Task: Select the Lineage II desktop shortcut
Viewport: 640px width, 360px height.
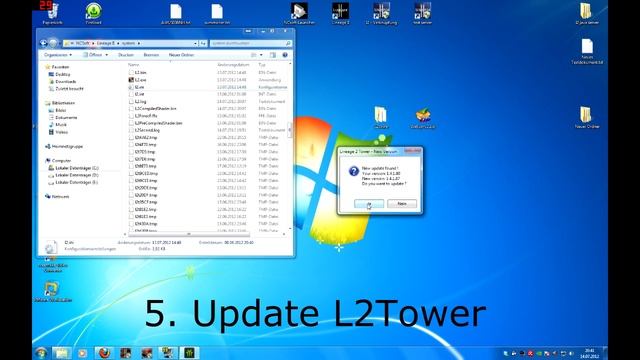Action: (340, 13)
